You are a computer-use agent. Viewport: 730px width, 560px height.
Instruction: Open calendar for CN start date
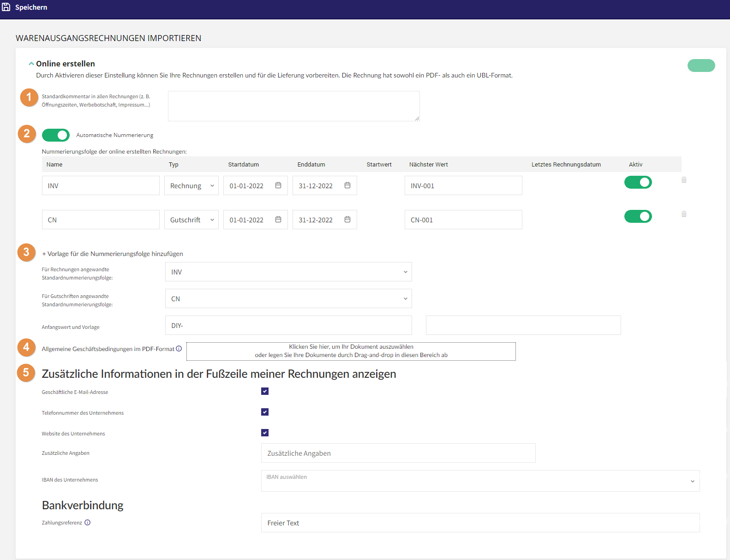278,220
